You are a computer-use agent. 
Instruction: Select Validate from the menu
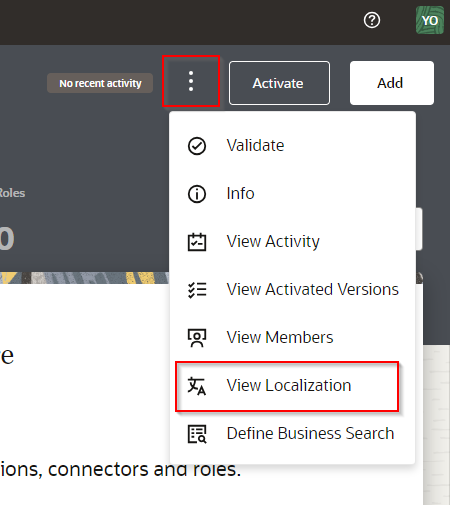coord(292,146)
